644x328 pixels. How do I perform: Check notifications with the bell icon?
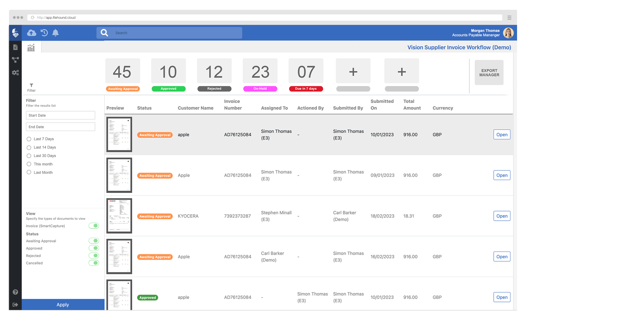click(x=56, y=33)
